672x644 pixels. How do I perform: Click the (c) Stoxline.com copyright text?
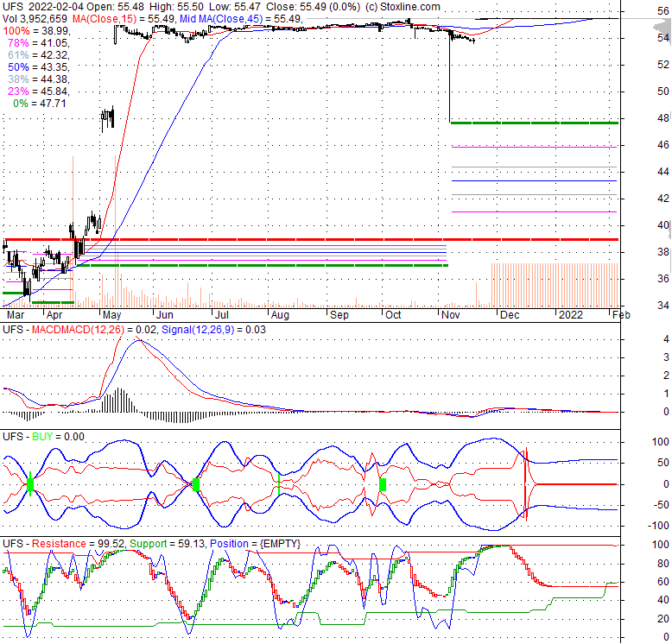403,7
